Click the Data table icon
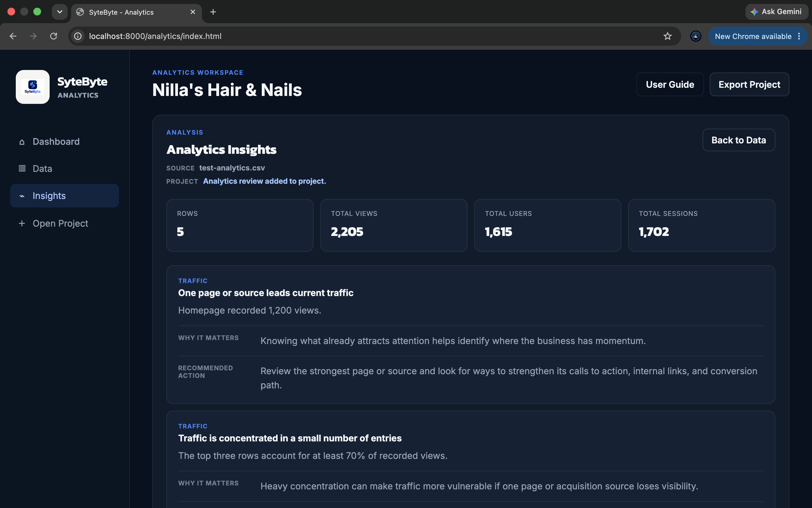Screen dimensions: 812x508 pos(22,168)
